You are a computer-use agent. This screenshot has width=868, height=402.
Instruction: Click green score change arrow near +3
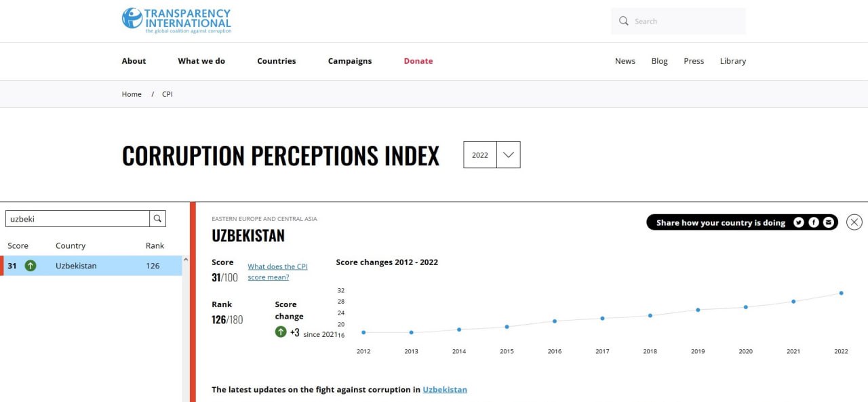(x=281, y=332)
